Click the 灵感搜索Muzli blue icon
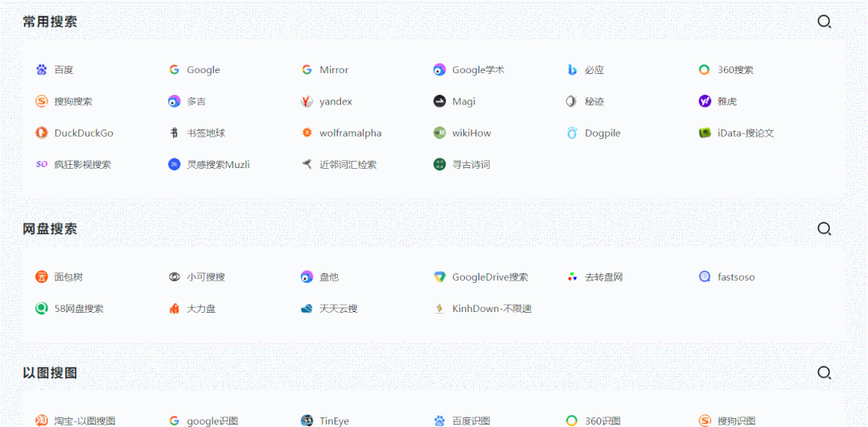 [175, 164]
